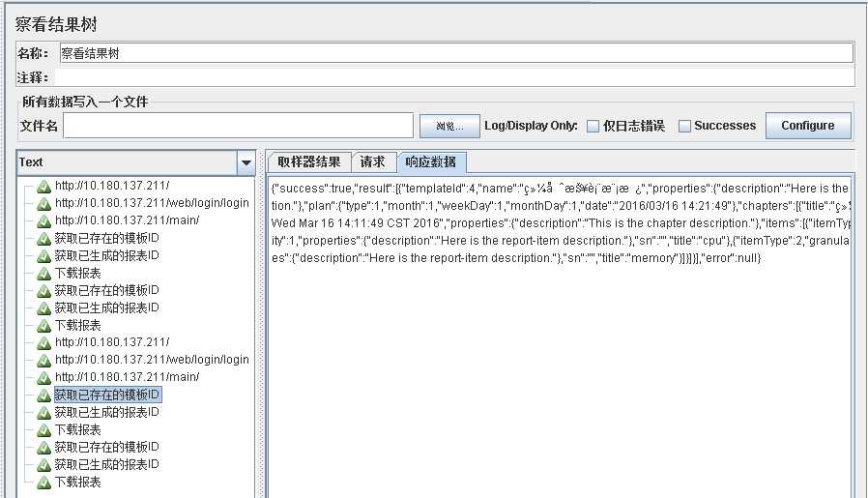Focus the 文件名 filename input field
This screenshot has width=868, height=498.
[x=238, y=125]
